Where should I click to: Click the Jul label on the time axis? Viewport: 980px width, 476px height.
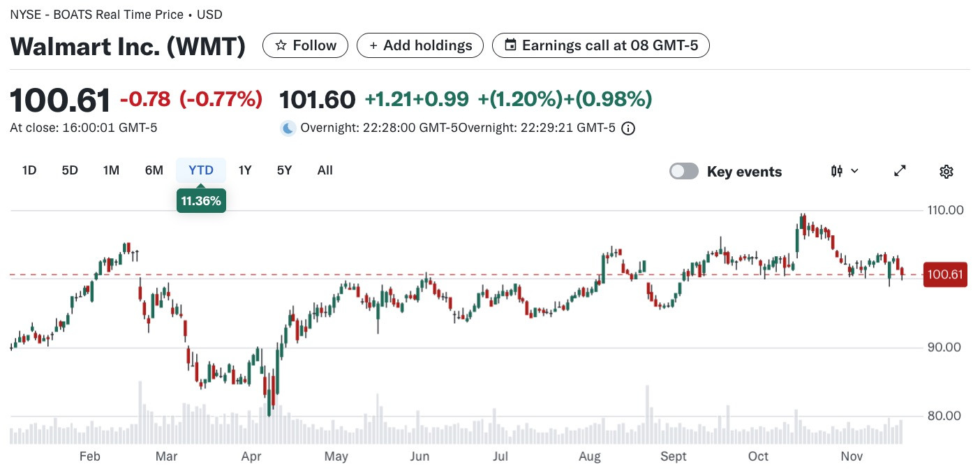point(500,456)
